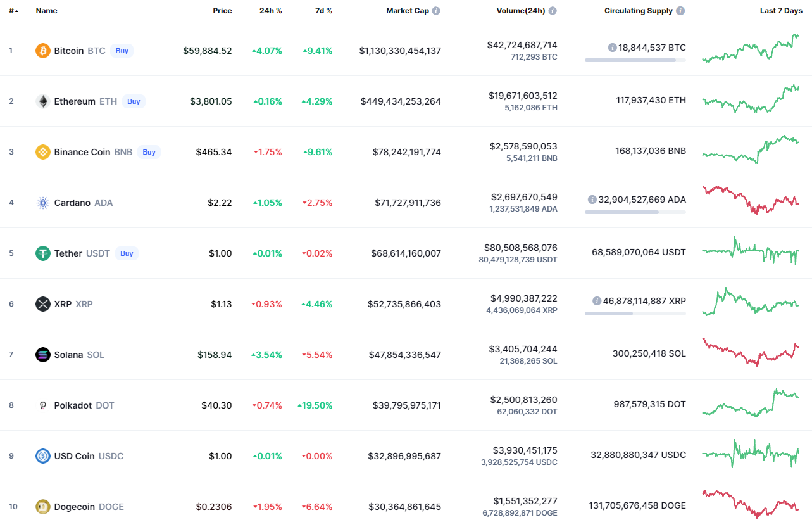This screenshot has height=527, width=812.
Task: Click Solana price $158.94
Action: point(215,355)
